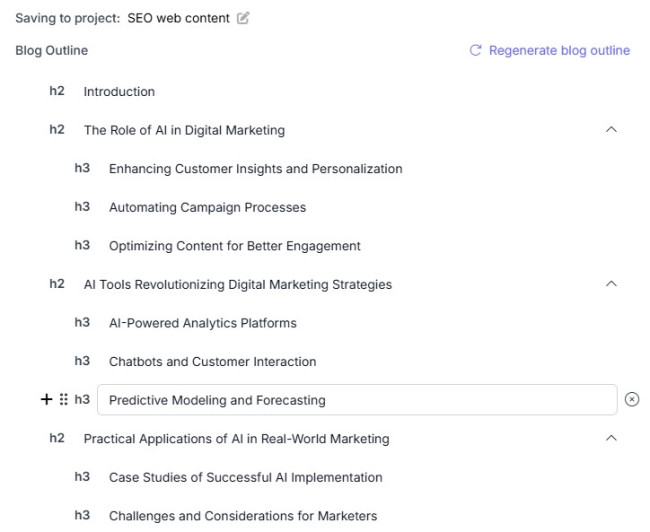Select The Role of AI in Digital Marketing

tap(184, 130)
